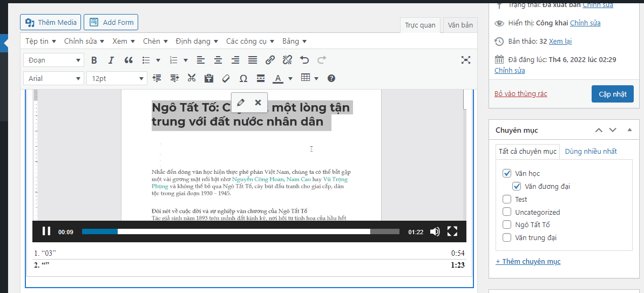Check the Uncategorized category

coord(506,212)
